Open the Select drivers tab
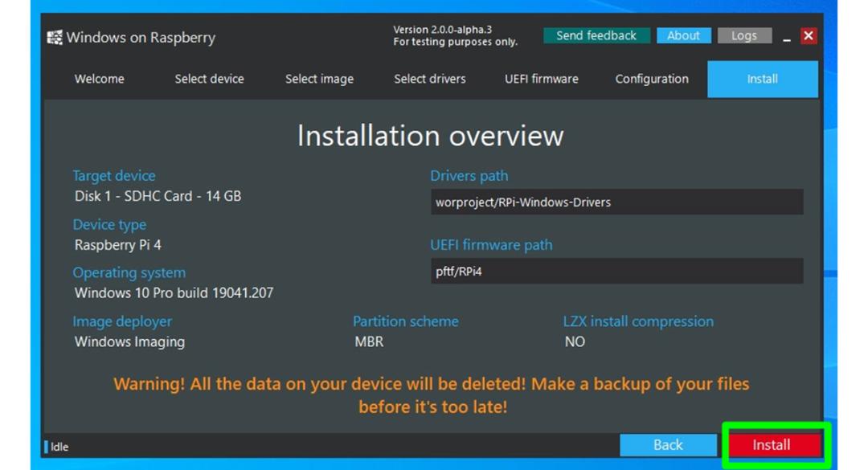 coord(430,80)
